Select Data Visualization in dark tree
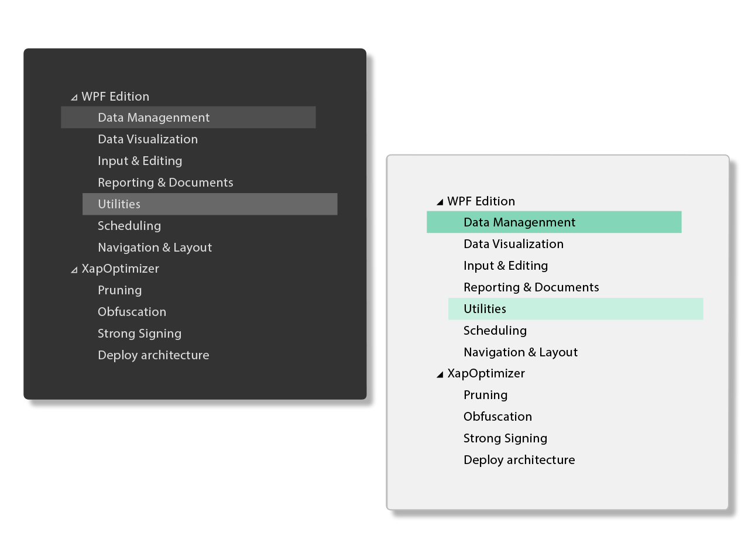Screen dimensions: 755x560 click(147, 139)
